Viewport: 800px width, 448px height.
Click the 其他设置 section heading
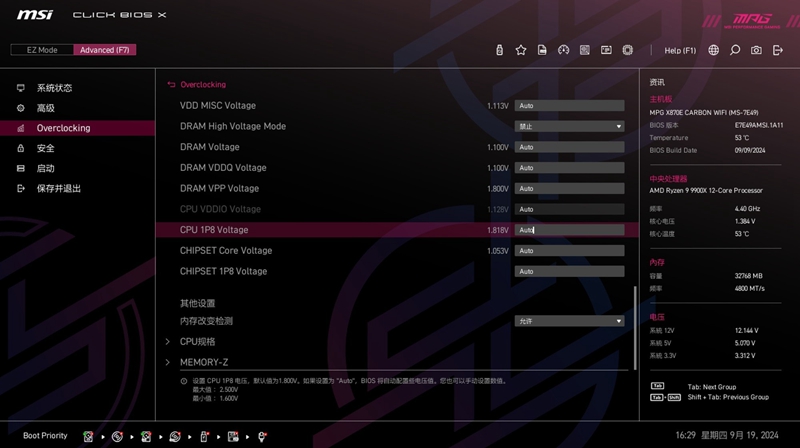(x=197, y=303)
